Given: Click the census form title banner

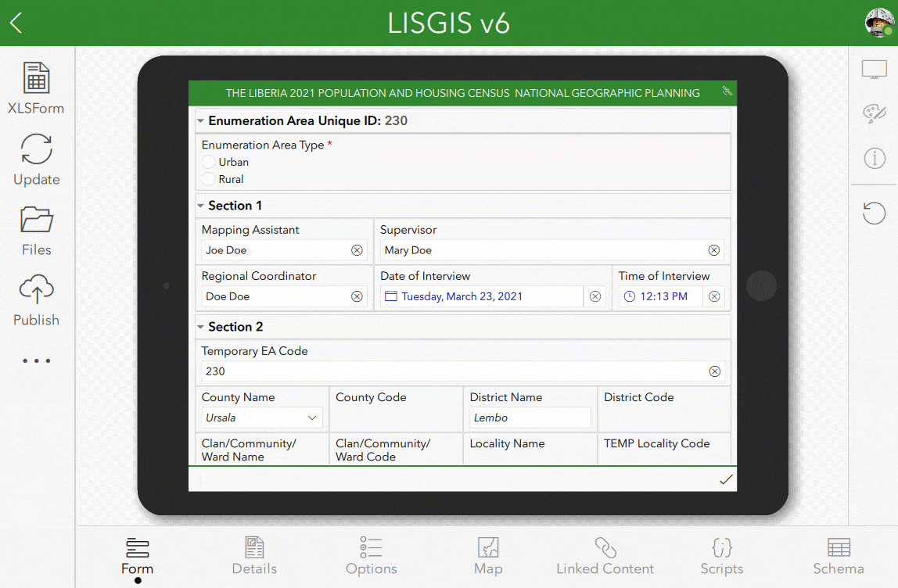Looking at the screenshot, I should click(x=462, y=93).
